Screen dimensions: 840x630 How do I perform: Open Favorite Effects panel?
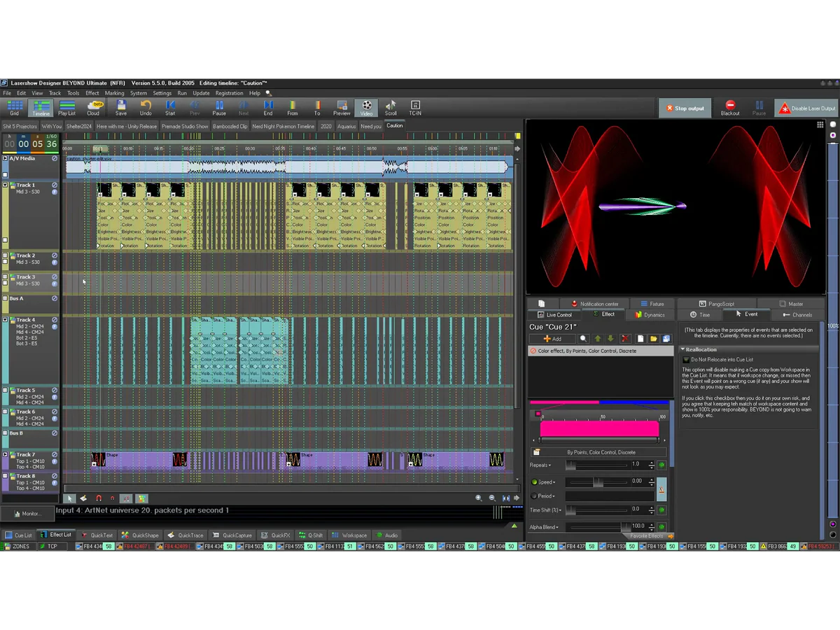pos(648,536)
